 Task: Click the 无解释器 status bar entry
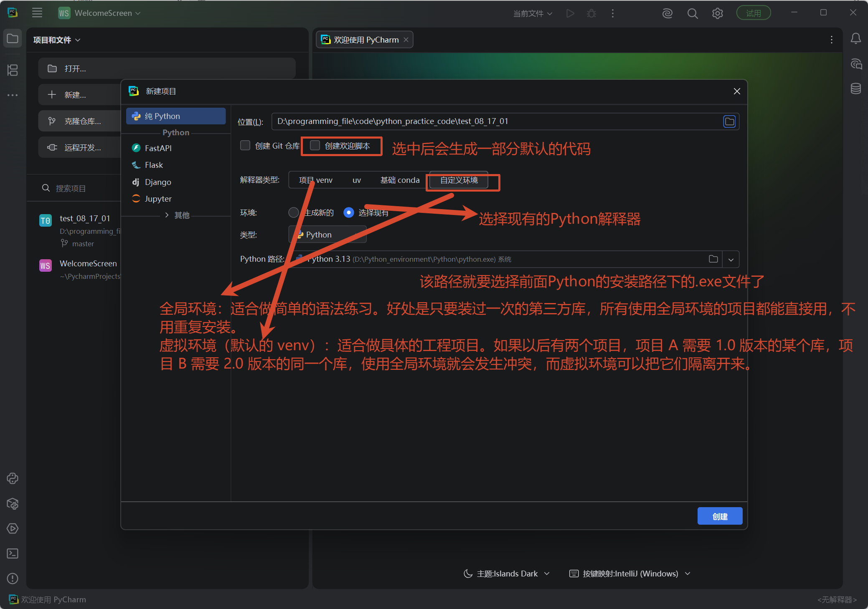click(837, 600)
